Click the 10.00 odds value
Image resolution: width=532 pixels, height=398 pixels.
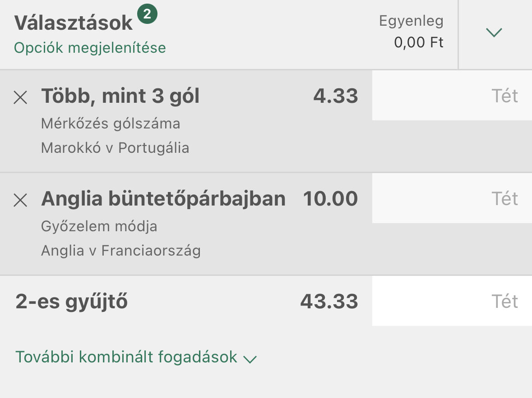pyautogui.click(x=330, y=199)
